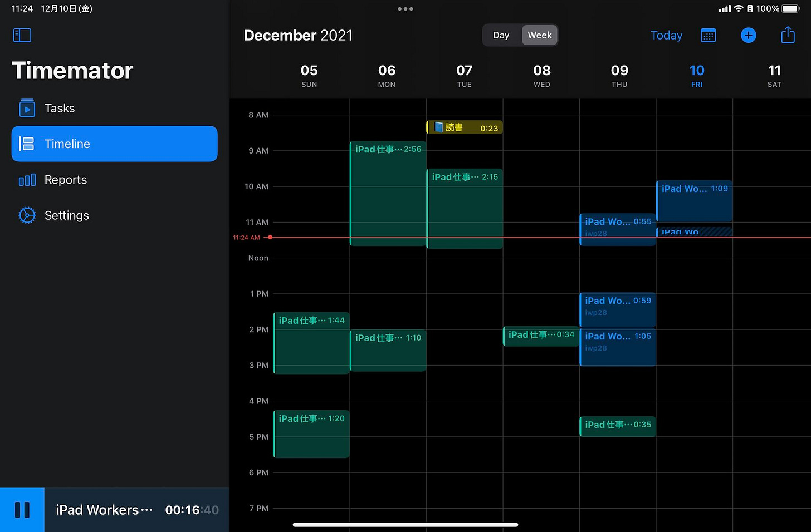Jump to Today

666,35
